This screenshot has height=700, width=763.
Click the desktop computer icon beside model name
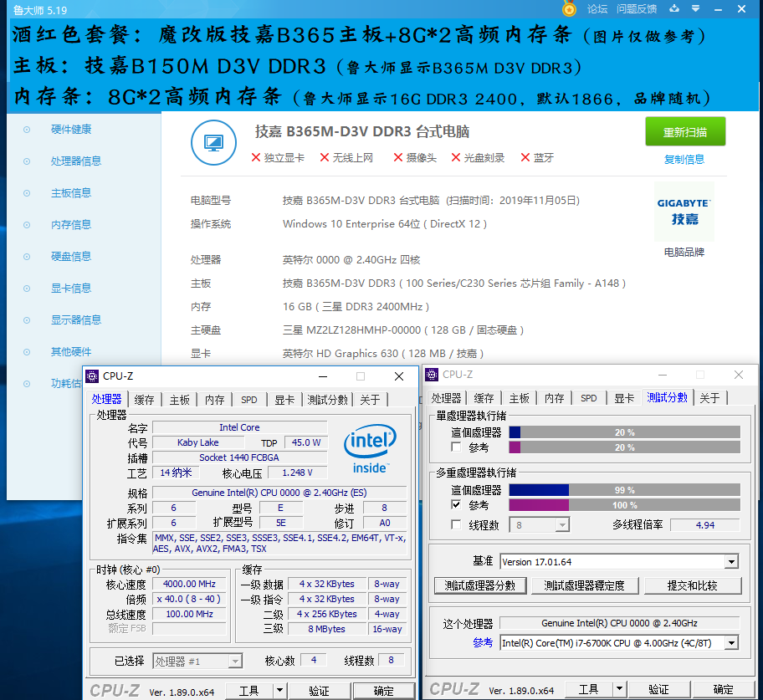pyautogui.click(x=213, y=142)
